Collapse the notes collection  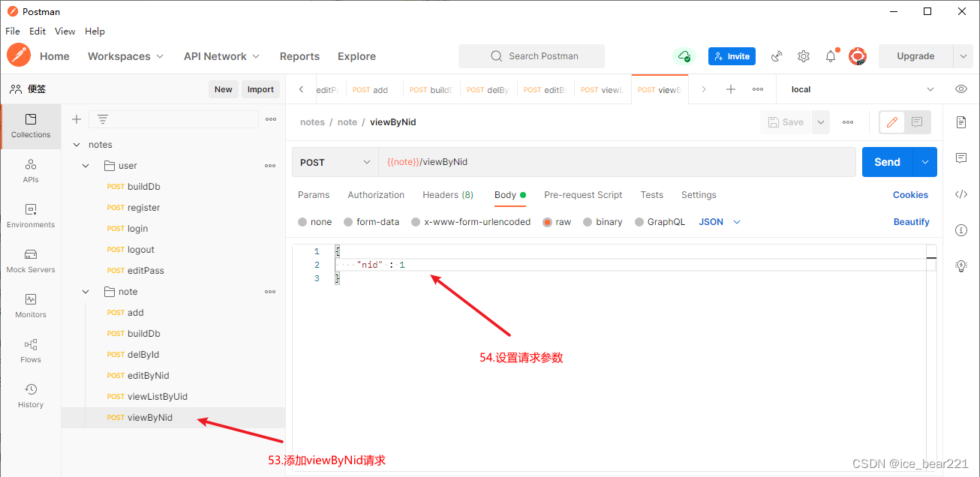(76, 145)
